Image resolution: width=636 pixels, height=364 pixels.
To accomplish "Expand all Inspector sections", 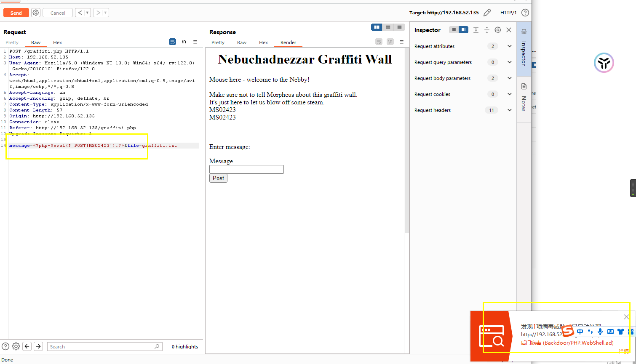I will (476, 30).
